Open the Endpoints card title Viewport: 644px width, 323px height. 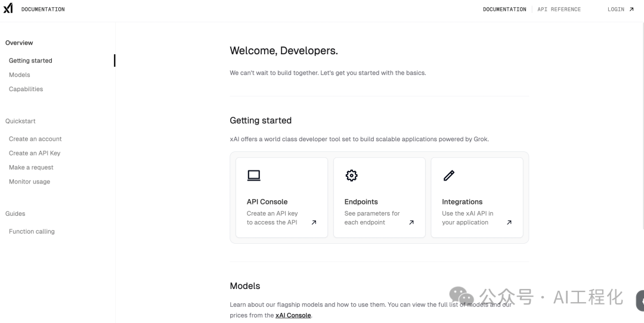coord(361,201)
